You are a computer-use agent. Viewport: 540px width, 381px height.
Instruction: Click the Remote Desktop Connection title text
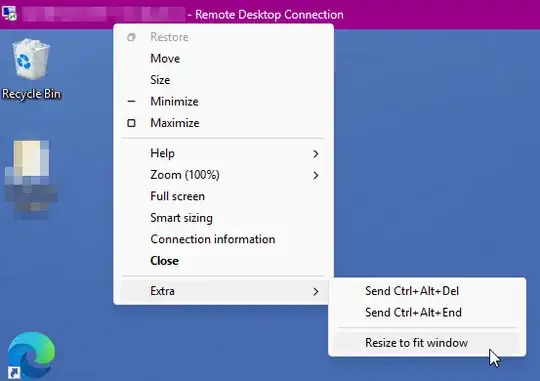[x=269, y=14]
